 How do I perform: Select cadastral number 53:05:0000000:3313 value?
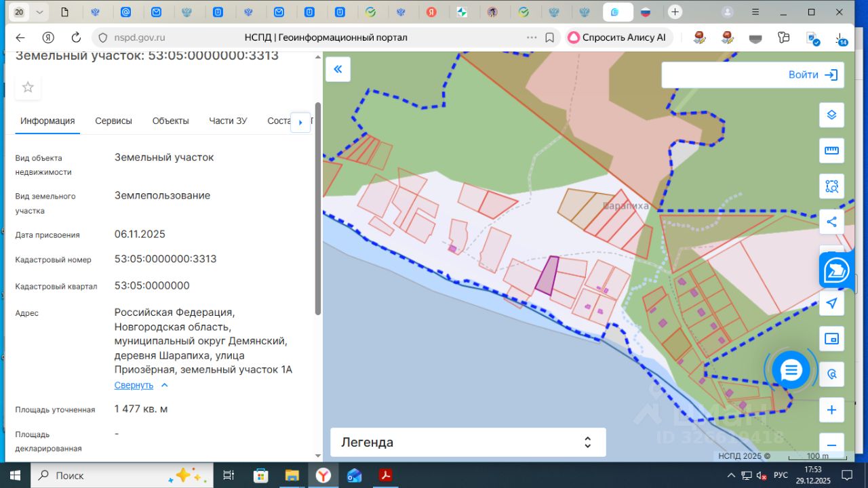(x=165, y=259)
